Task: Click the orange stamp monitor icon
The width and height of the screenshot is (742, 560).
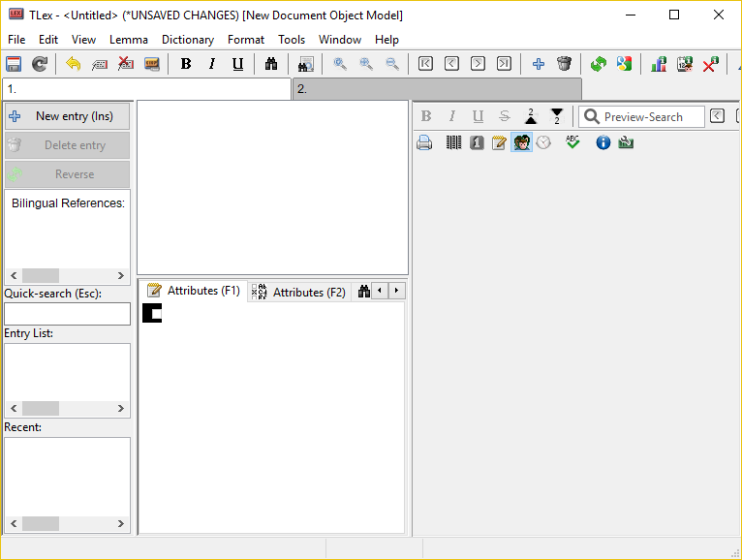Action: point(151,63)
